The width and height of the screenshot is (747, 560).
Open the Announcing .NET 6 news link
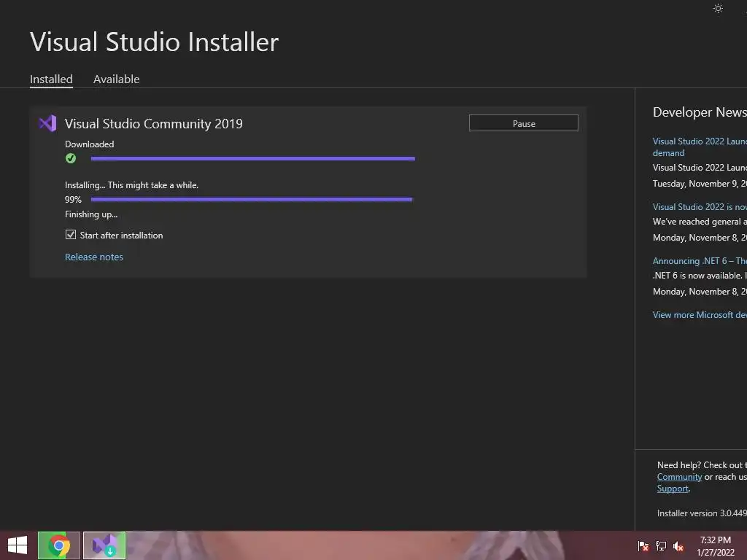[700, 261]
